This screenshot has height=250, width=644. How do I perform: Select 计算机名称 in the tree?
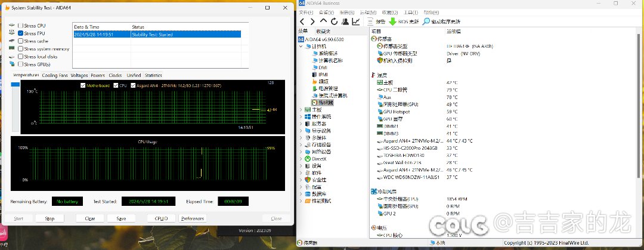pyautogui.click(x=327, y=60)
